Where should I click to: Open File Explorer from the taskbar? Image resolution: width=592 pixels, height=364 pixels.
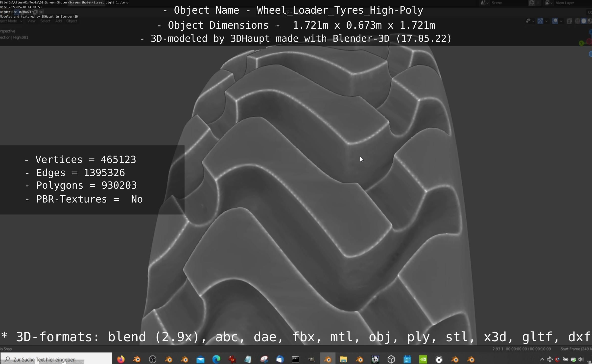click(x=343, y=359)
